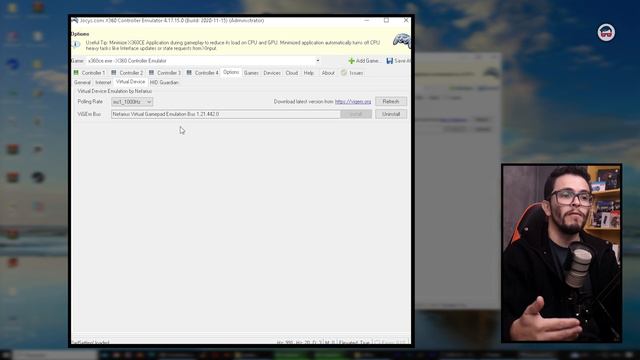640x360 pixels.
Task: Switch to the Devices tab
Action: pyautogui.click(x=272, y=73)
